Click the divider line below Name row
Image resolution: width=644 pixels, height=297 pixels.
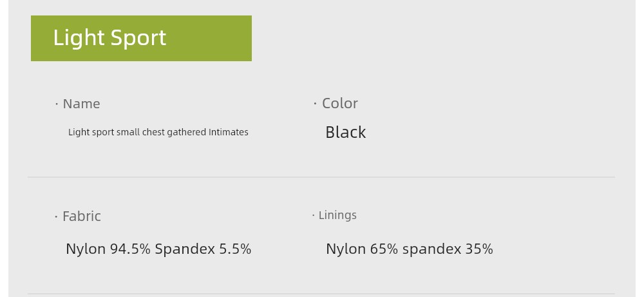pyautogui.click(x=321, y=177)
